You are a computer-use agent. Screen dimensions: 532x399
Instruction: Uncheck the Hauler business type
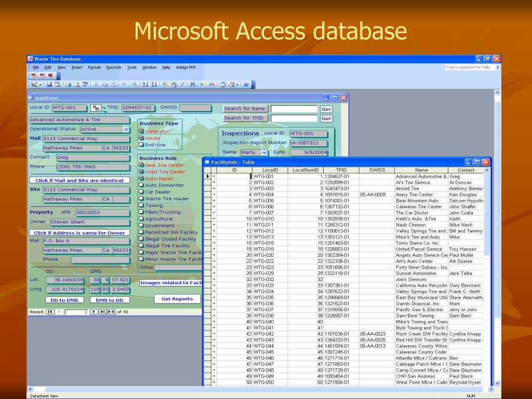(141, 138)
